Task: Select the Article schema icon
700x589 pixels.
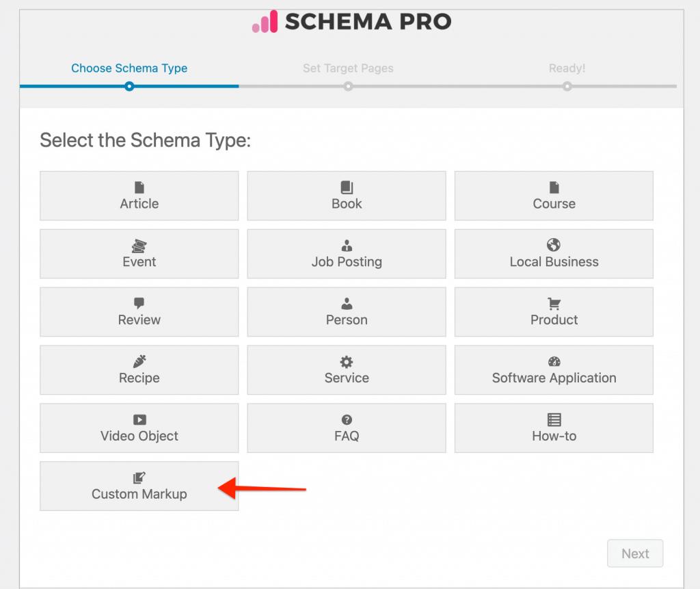Action: click(139, 187)
